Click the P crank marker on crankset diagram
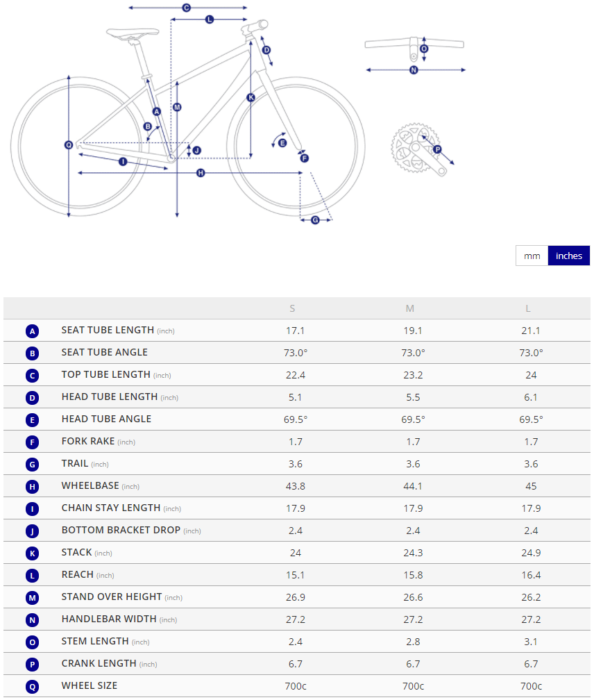The height and width of the screenshot is (700, 594). [437, 149]
